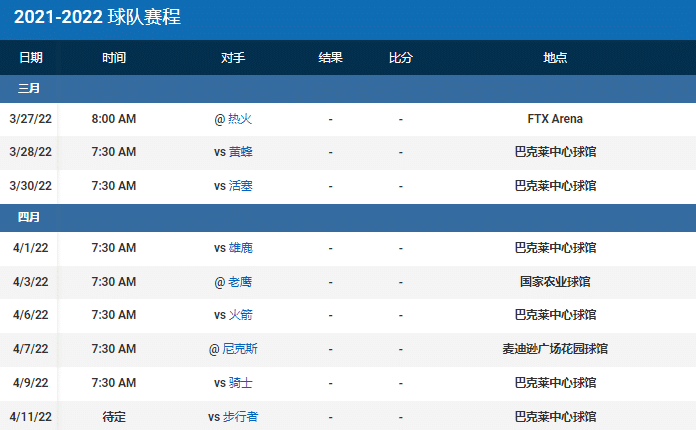Open the 黄蜂 team link
The image size is (696, 430).
point(240,152)
